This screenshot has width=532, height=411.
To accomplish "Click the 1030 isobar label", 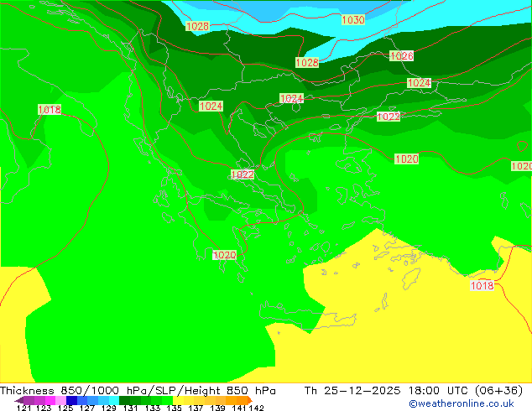I will [353, 19].
